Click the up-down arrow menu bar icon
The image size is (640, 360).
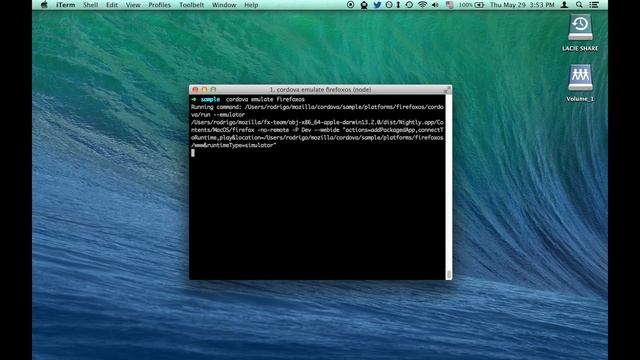(x=398, y=5)
